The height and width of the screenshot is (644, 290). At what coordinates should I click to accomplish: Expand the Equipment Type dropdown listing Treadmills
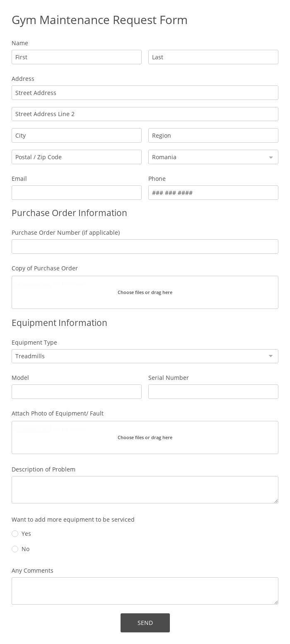[x=145, y=356]
